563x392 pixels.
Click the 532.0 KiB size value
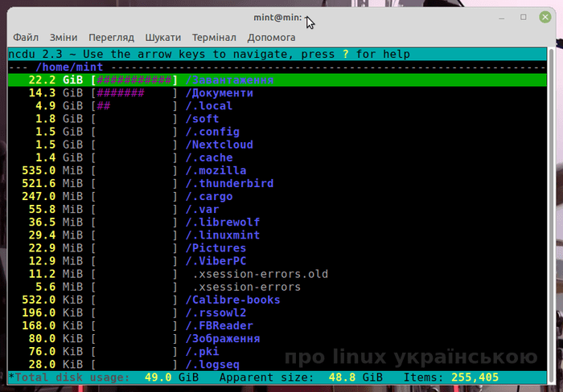point(52,300)
